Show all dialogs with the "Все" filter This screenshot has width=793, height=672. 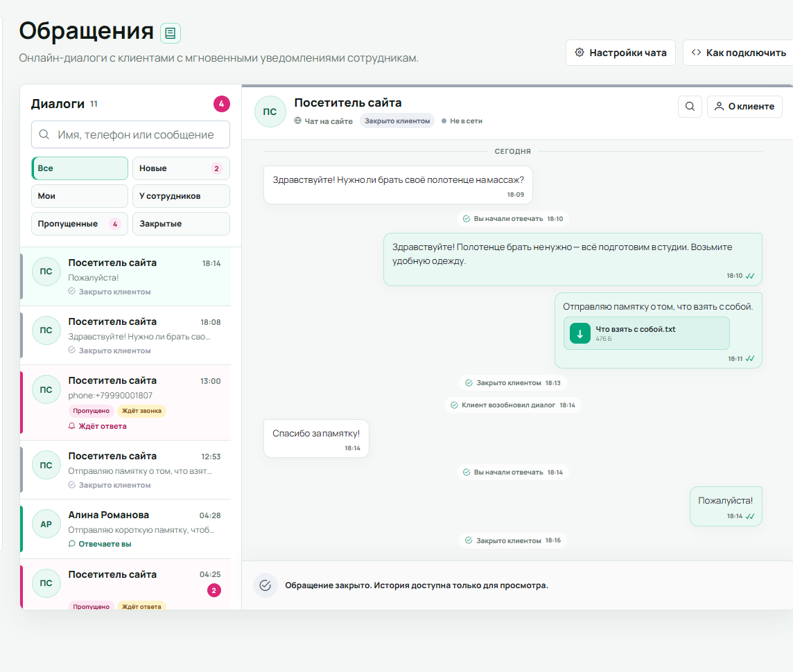(x=80, y=168)
